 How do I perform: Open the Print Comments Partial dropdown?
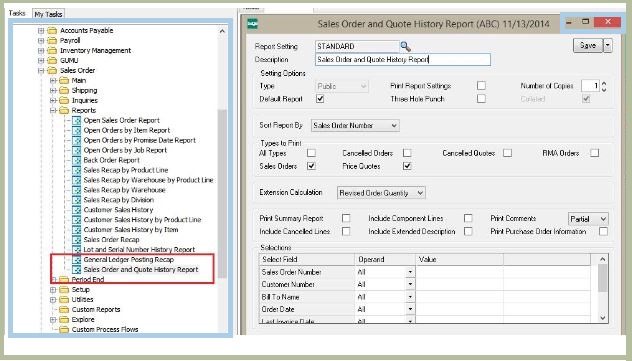588,219
